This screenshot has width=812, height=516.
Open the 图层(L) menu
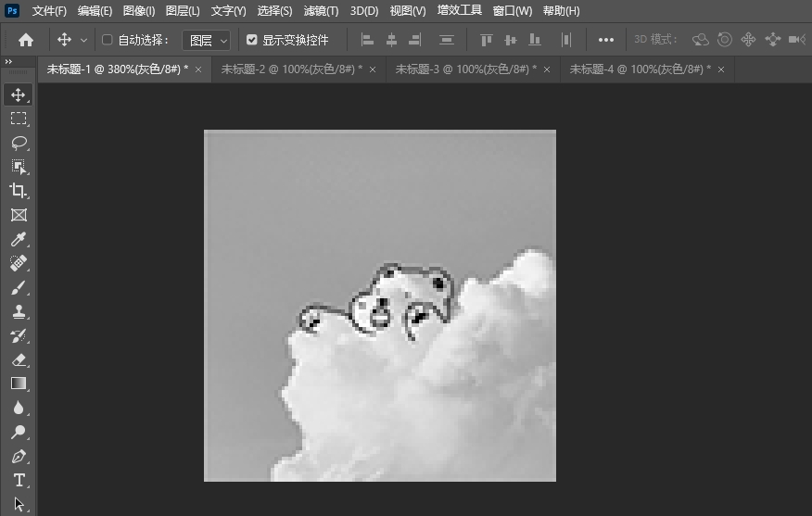(183, 11)
